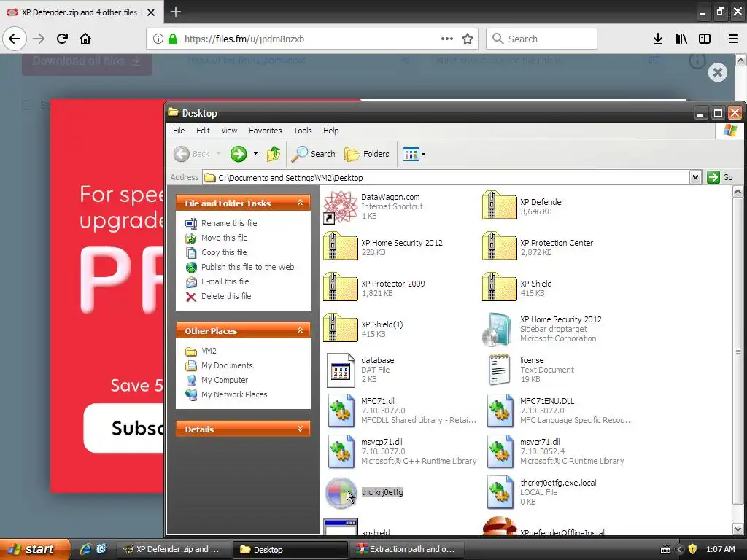This screenshot has height=560, width=747.
Task: Collapse the File and Folder Tasks panel
Action: 300,203
